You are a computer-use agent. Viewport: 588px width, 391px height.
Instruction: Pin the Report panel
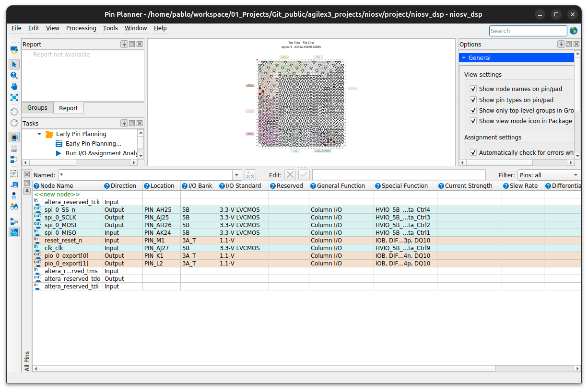tap(124, 44)
